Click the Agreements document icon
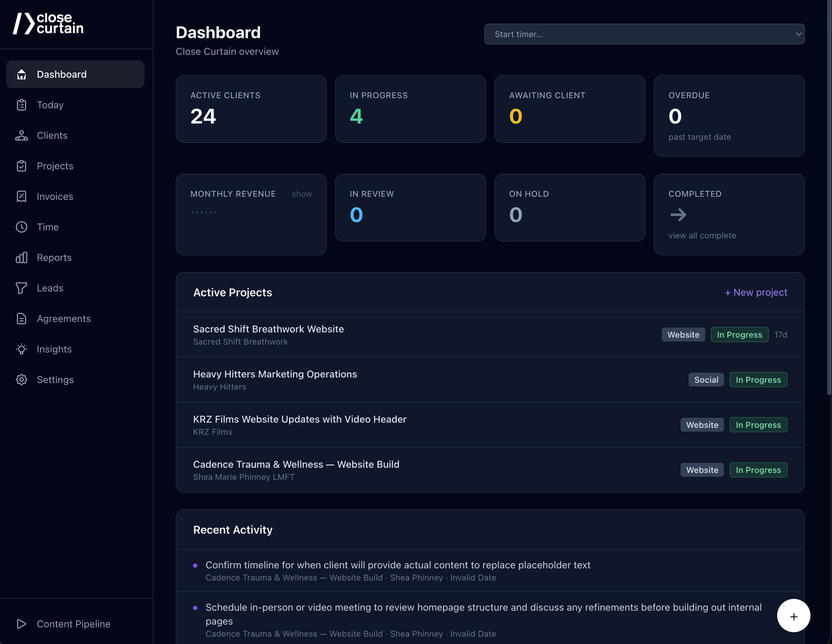 (x=22, y=319)
